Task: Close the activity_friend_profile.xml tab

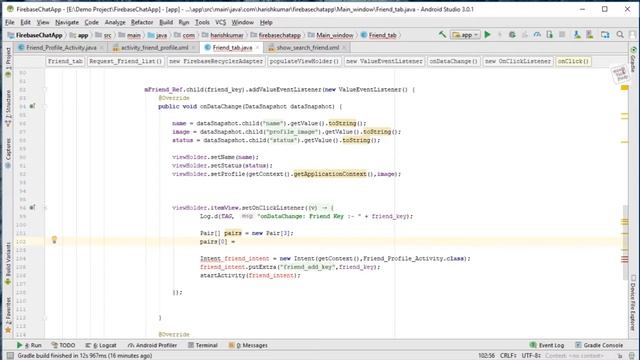Action: tap(193, 48)
